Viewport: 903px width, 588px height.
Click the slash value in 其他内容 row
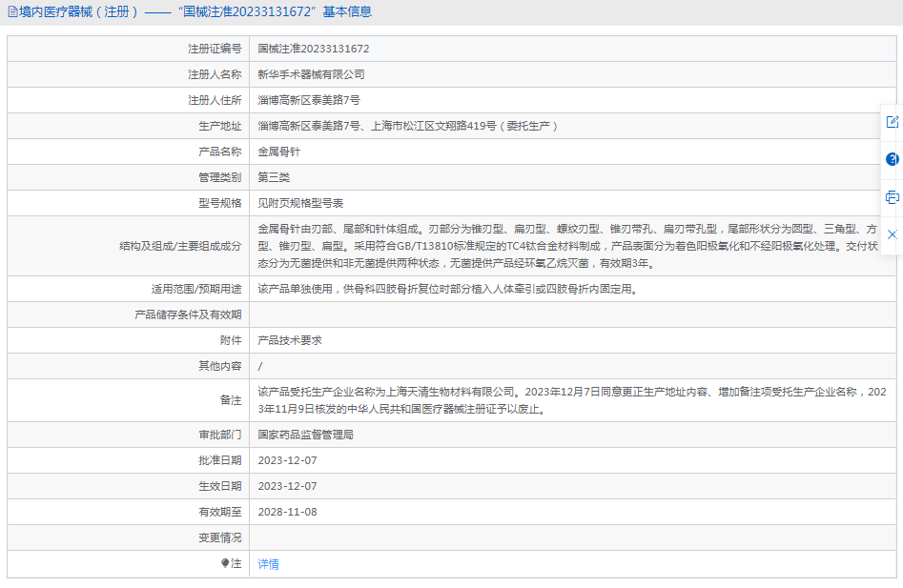pos(260,366)
